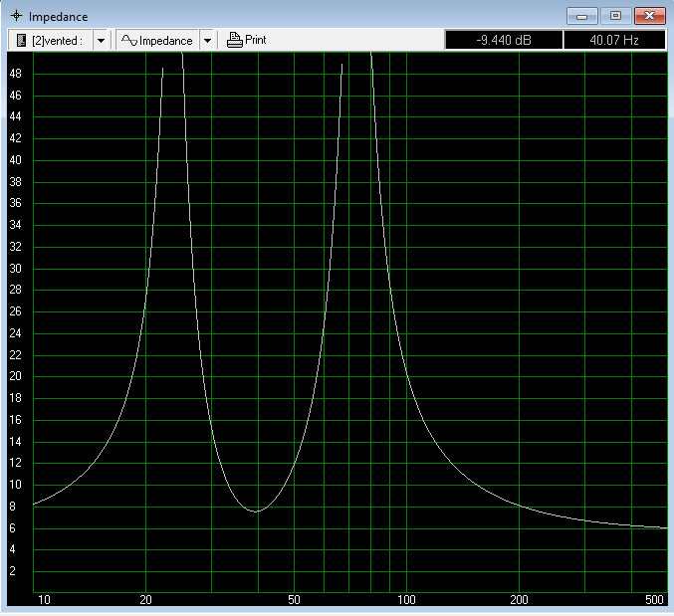Viewport: 674px width, 616px height.
Task: Maximize the Impedance window
Action: coord(615,16)
